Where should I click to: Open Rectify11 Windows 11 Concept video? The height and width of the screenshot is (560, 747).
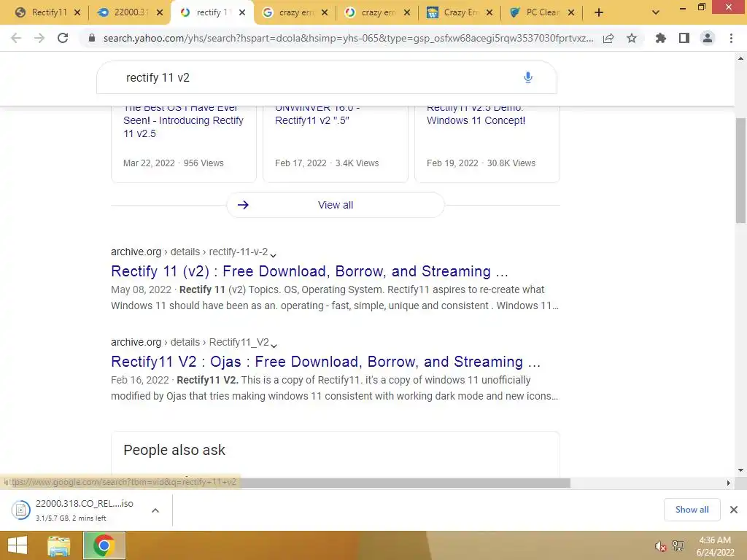coord(476,114)
